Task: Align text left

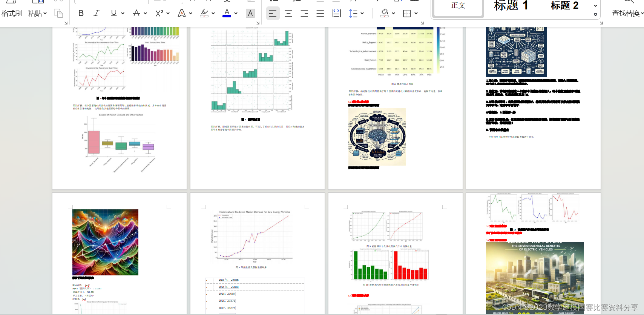Action: 273,13
